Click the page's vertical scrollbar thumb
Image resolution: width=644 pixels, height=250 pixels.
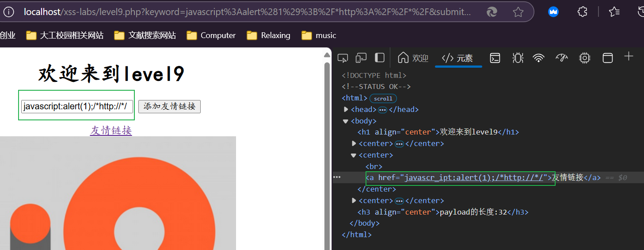click(x=327, y=155)
